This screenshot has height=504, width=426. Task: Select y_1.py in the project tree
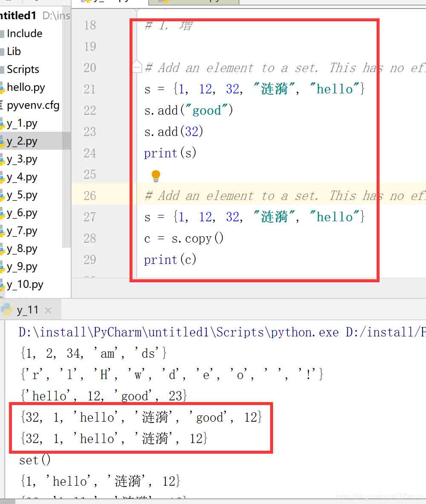click(22, 123)
